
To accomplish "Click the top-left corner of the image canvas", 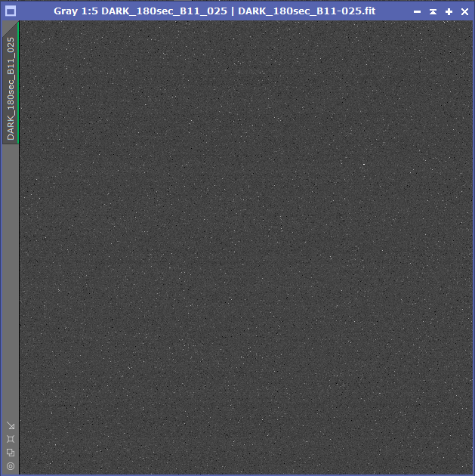I will [x=21, y=23].
